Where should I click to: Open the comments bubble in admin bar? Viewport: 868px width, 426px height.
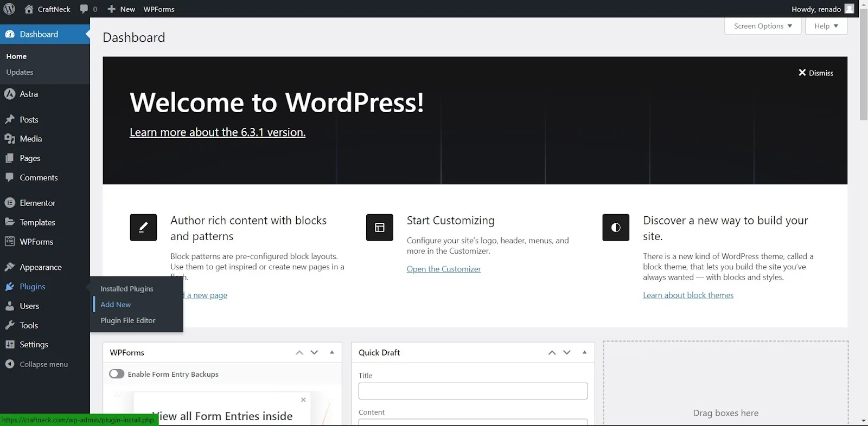(84, 9)
